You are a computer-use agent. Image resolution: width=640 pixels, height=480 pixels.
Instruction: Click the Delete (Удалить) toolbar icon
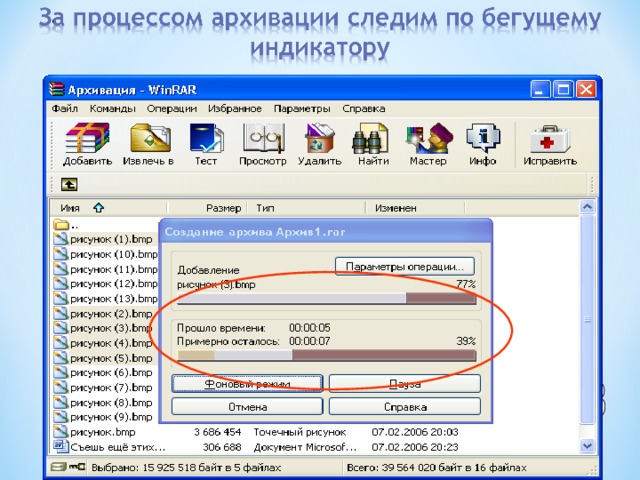click(x=319, y=140)
